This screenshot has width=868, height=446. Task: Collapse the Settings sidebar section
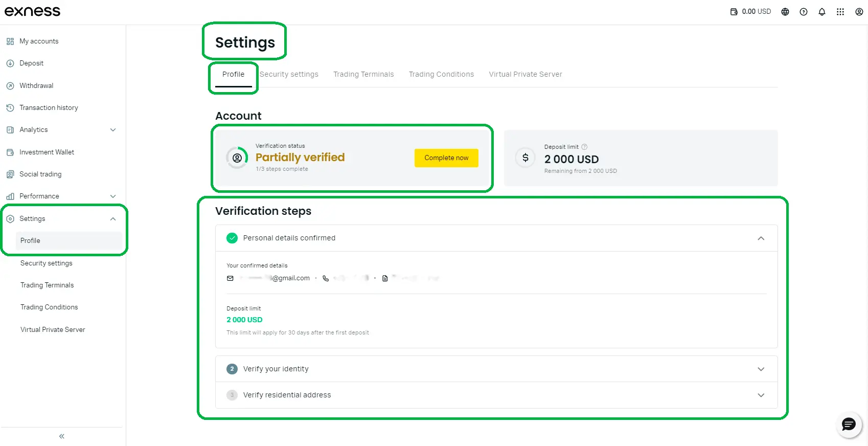[113, 219]
